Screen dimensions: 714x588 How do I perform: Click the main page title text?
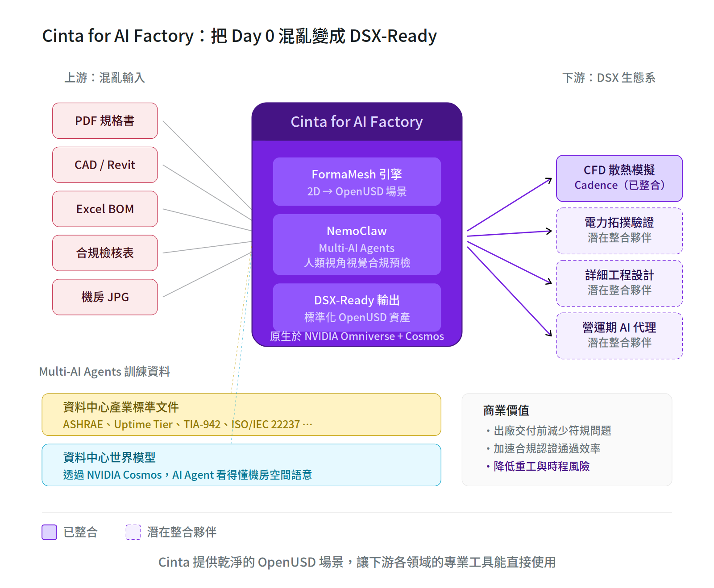click(x=239, y=36)
